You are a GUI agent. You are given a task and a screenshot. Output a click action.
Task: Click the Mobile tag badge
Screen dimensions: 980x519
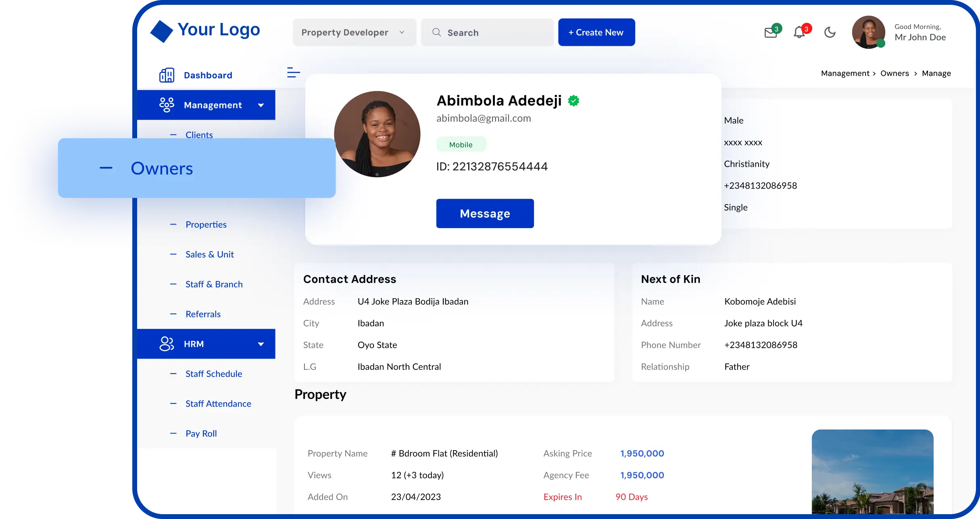point(461,144)
